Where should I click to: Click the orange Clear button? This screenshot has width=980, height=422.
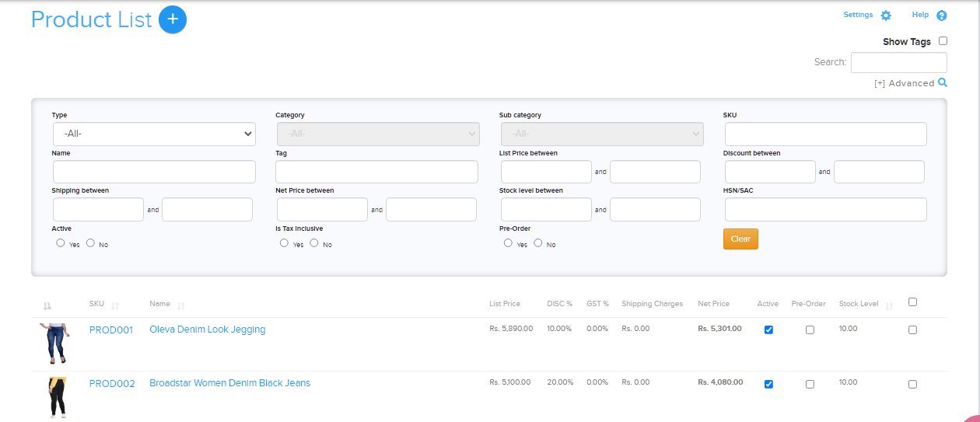click(x=740, y=239)
